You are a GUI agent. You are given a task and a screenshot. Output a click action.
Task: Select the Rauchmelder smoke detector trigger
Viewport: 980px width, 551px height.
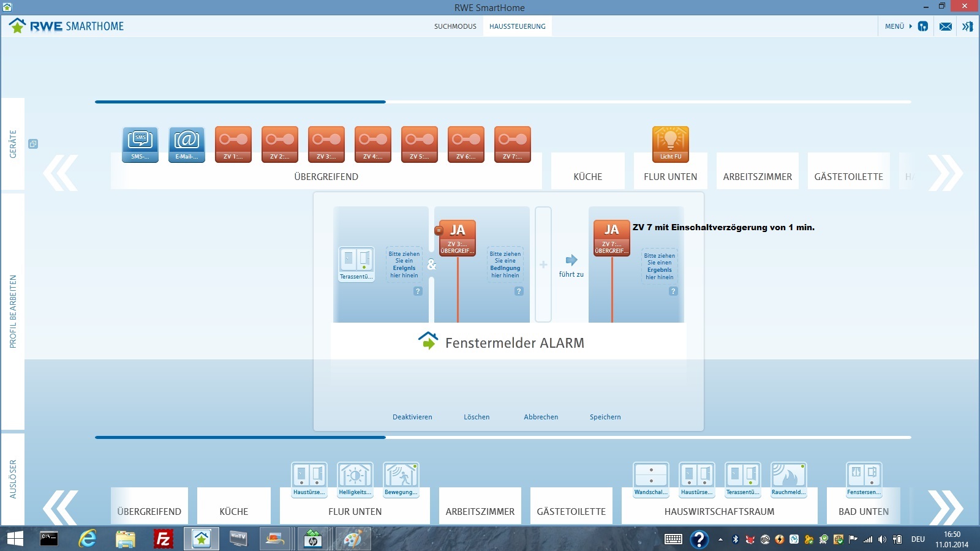(789, 480)
